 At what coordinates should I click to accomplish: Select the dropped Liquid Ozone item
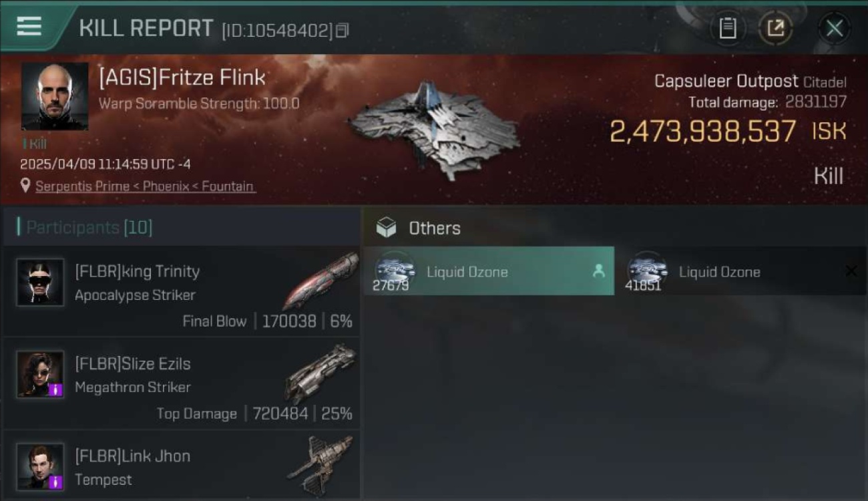tap(489, 271)
